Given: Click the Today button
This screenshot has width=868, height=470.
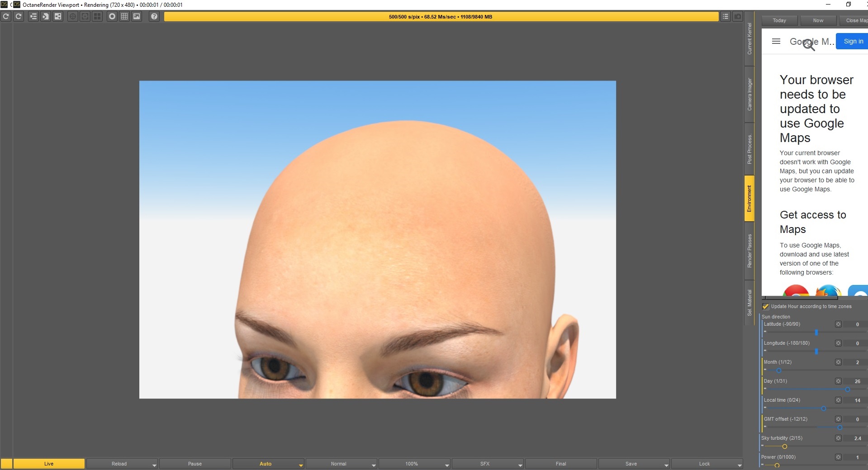Looking at the screenshot, I should [x=779, y=20].
